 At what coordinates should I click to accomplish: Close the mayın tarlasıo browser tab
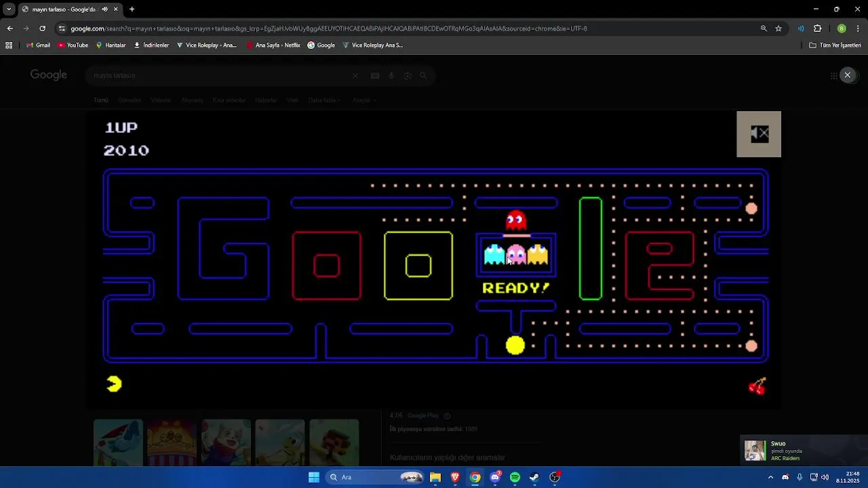pyautogui.click(x=115, y=9)
